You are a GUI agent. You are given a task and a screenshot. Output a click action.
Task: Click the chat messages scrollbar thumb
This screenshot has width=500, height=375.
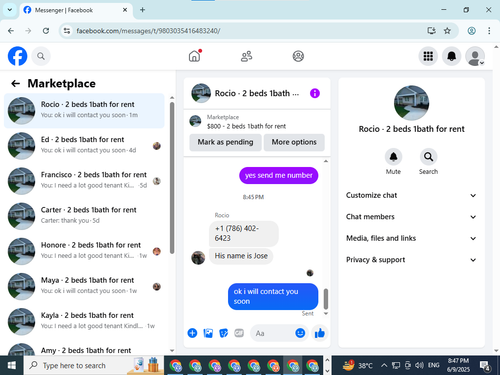pos(326,299)
